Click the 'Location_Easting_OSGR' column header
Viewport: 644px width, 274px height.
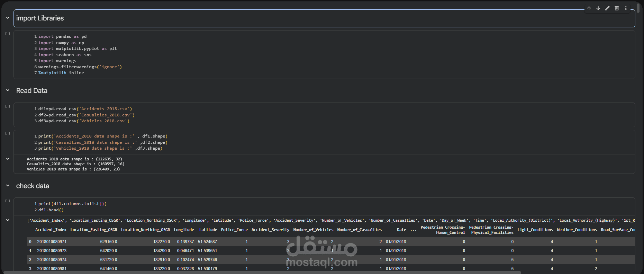pos(94,230)
